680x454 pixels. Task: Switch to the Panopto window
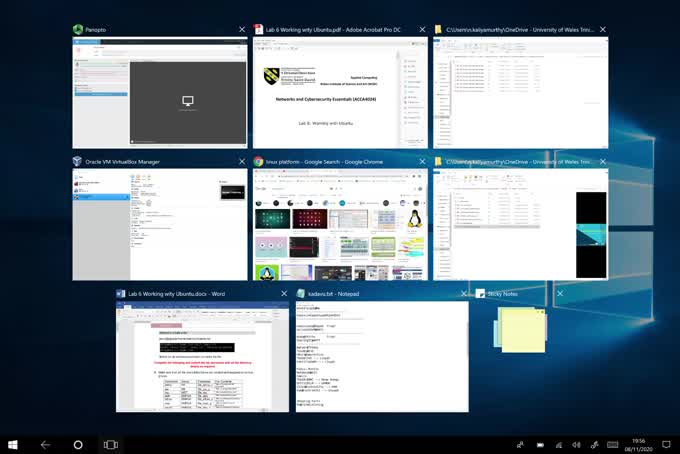159,94
